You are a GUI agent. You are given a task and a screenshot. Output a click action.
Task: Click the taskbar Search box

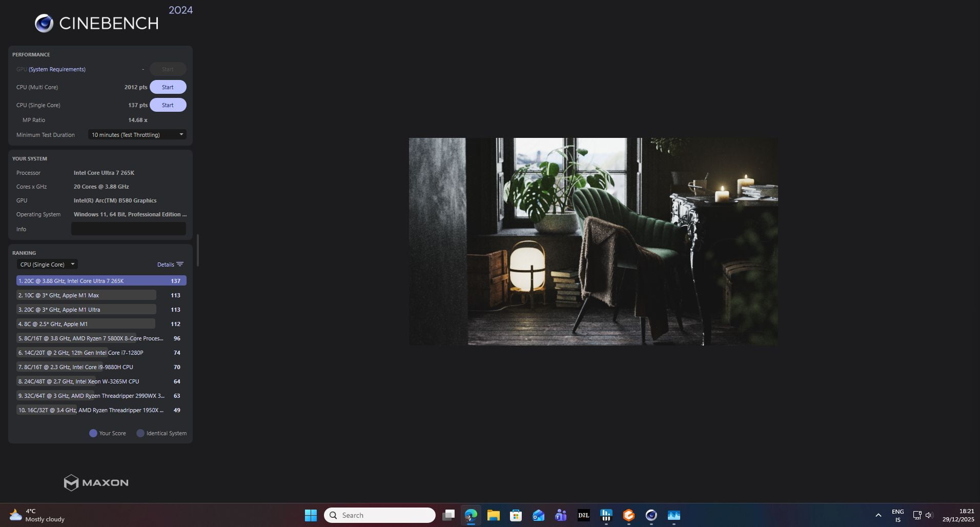pos(380,515)
